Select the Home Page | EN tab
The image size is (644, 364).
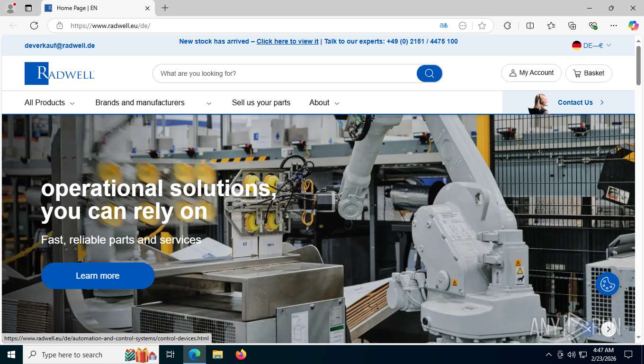98,8
